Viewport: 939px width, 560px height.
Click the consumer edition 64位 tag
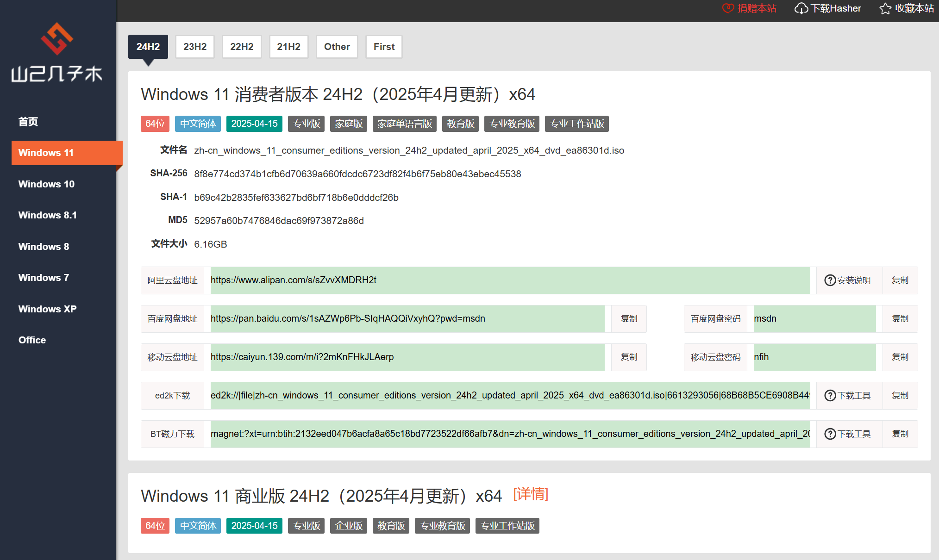(x=155, y=124)
